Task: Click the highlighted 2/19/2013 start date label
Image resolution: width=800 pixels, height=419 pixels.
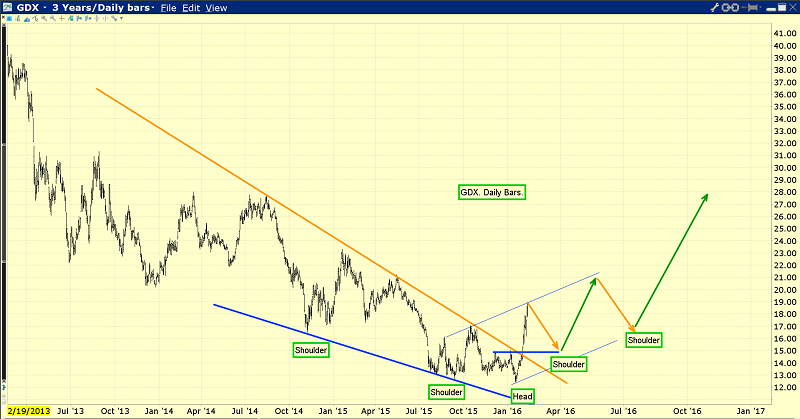Action: pyautogui.click(x=29, y=411)
